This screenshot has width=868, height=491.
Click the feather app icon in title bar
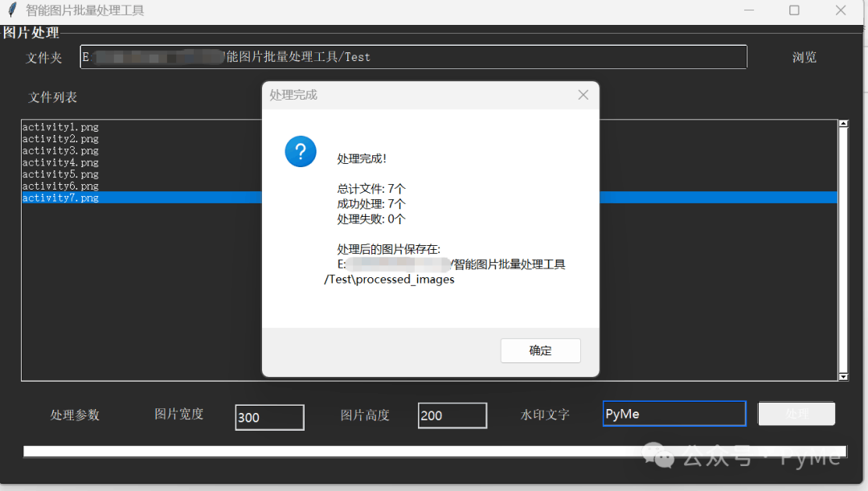[12, 10]
